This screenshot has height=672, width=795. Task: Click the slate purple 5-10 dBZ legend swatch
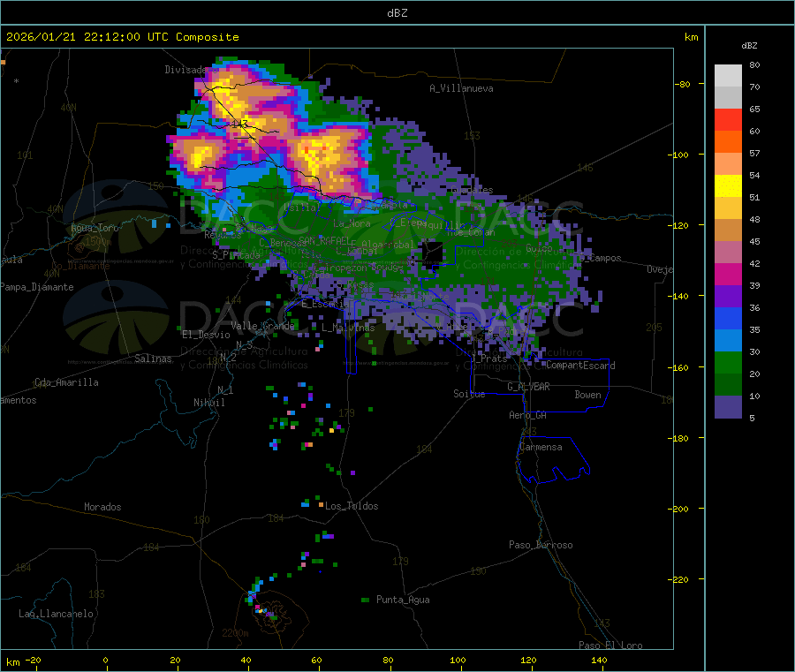click(728, 407)
